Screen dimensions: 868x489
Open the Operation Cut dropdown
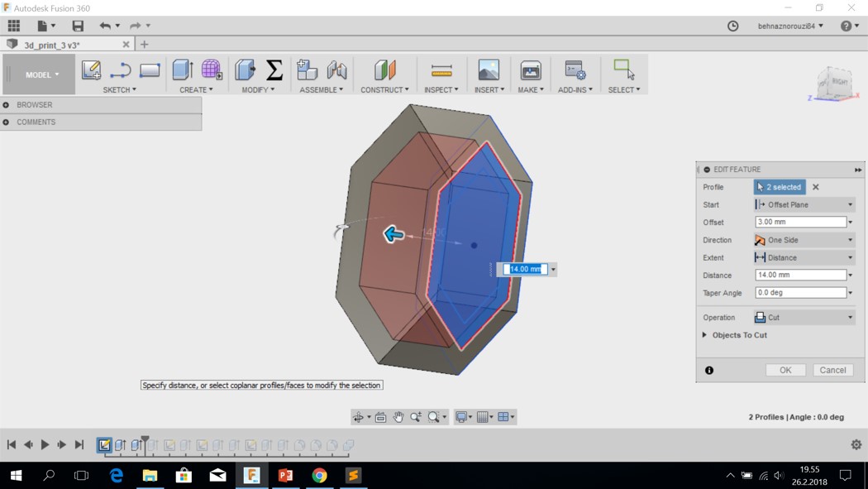804,318
